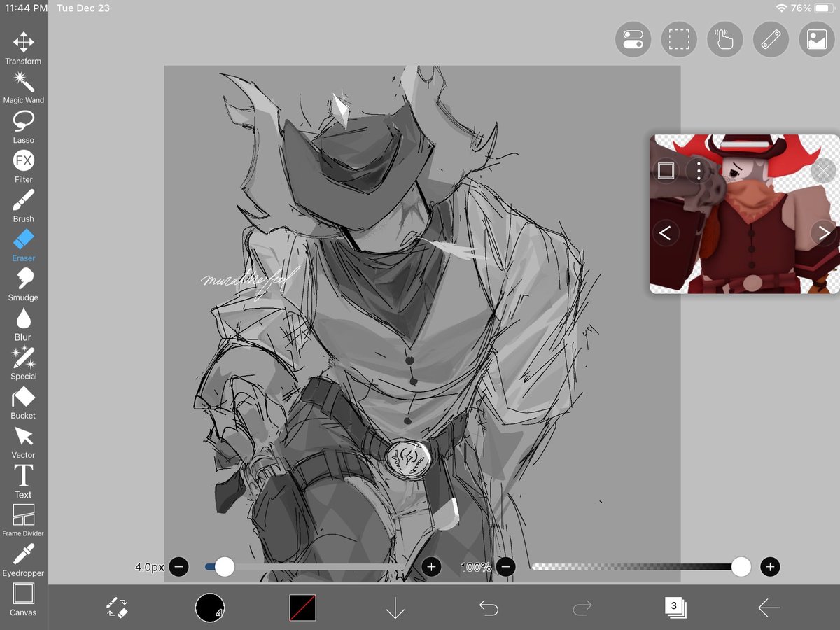Click the opacity slider handle
The width and height of the screenshot is (840, 630).
[741, 567]
